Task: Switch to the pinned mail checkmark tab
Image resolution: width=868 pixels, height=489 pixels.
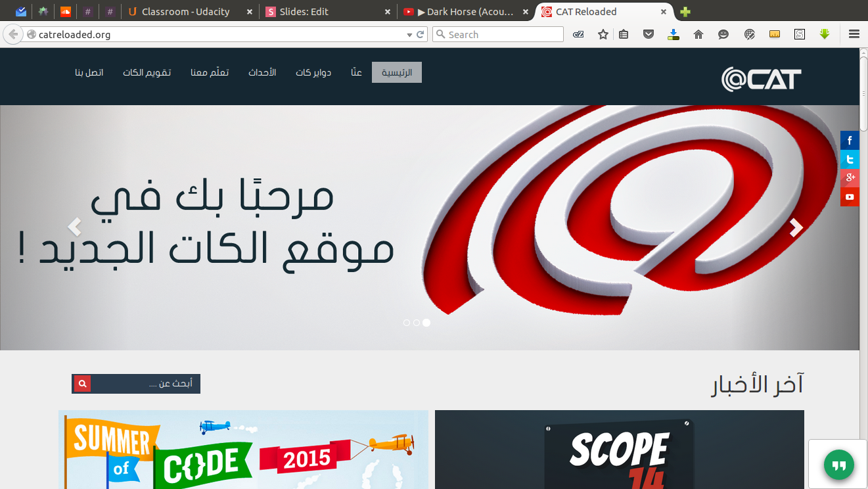Action: pyautogui.click(x=21, y=12)
